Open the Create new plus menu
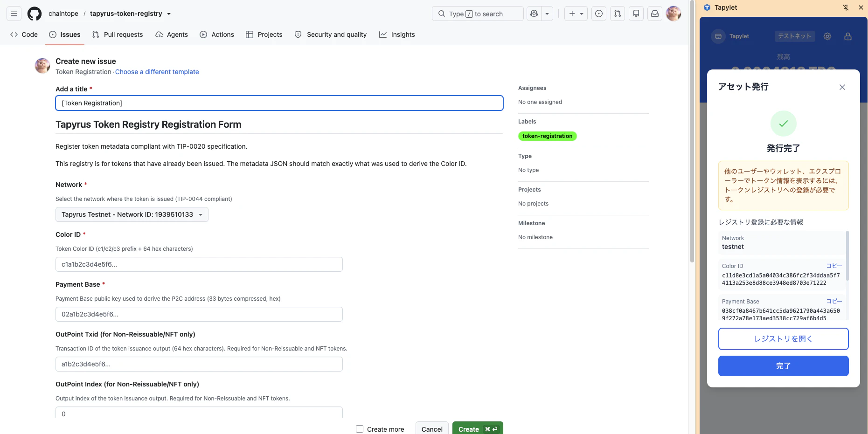This screenshot has width=868, height=434. (576, 14)
